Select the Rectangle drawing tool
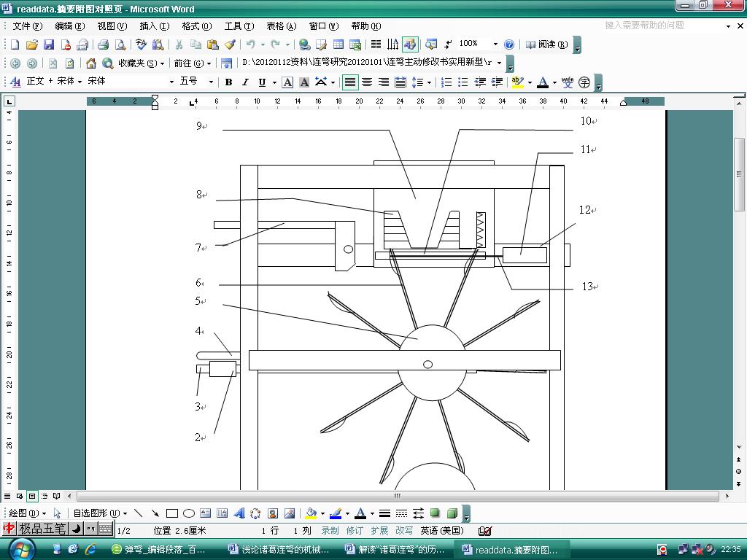 (x=172, y=513)
